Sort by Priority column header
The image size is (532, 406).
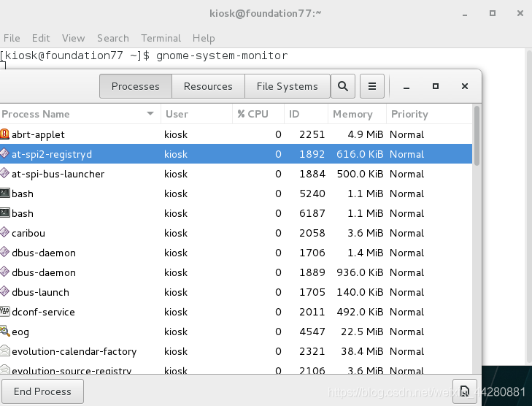tap(429, 114)
